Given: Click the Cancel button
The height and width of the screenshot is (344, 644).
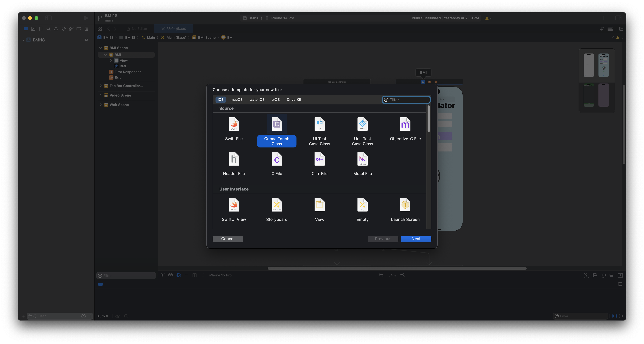Looking at the screenshot, I should tap(228, 239).
